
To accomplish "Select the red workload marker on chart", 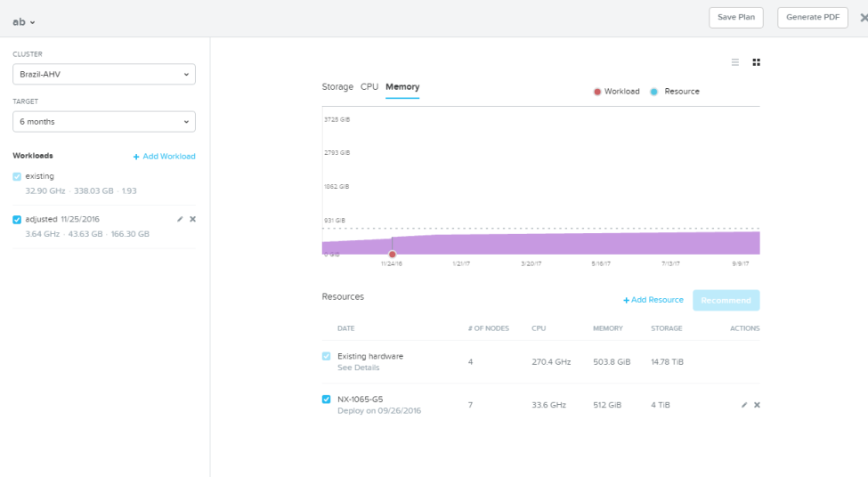I will click(392, 255).
